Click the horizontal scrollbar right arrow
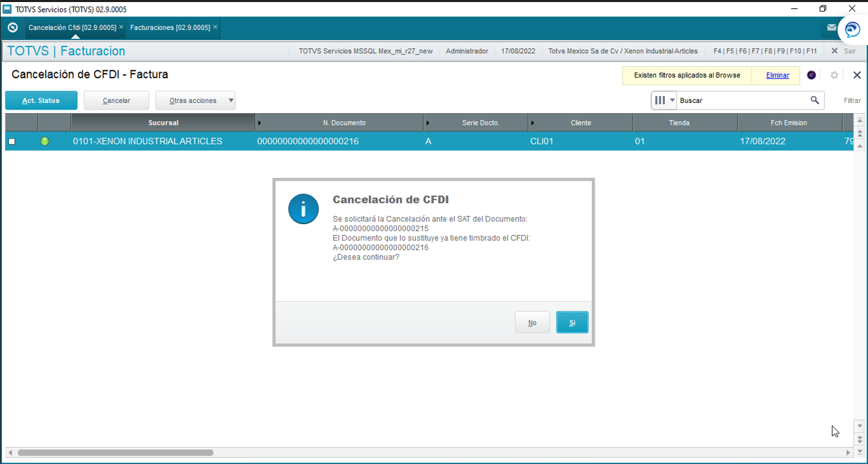 [x=848, y=452]
